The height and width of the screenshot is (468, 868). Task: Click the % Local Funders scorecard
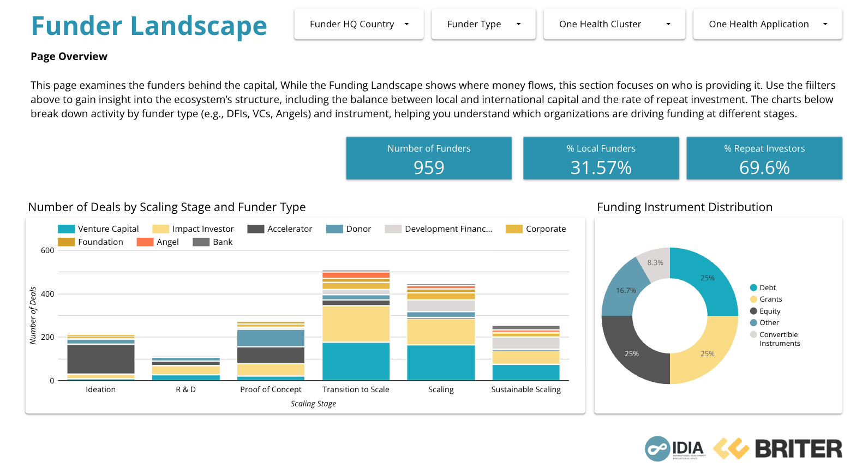(x=601, y=158)
